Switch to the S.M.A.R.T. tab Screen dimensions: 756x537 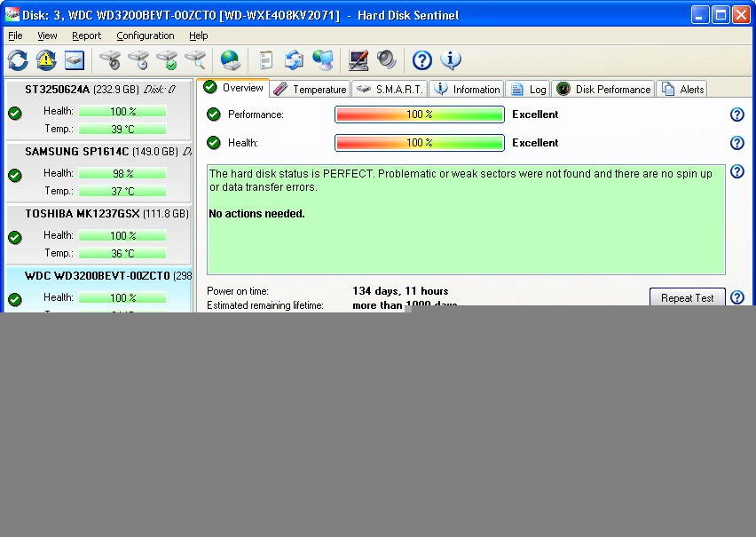(390, 89)
